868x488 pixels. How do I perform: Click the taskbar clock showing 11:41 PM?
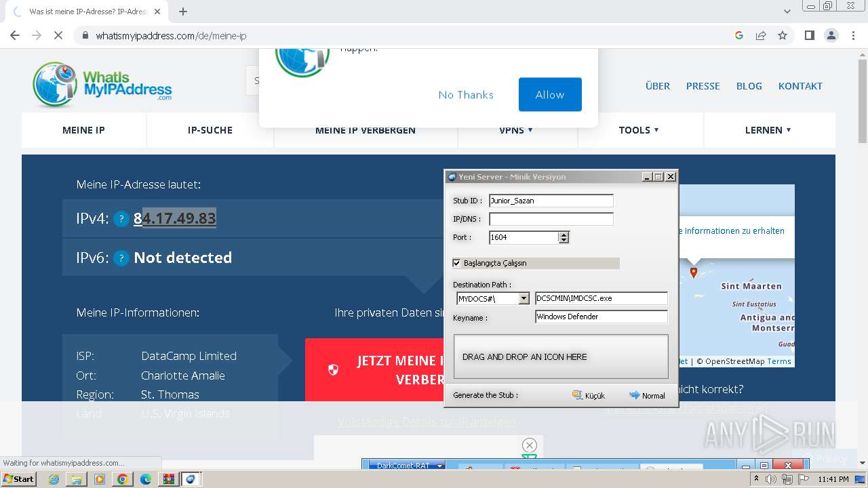[833, 479]
